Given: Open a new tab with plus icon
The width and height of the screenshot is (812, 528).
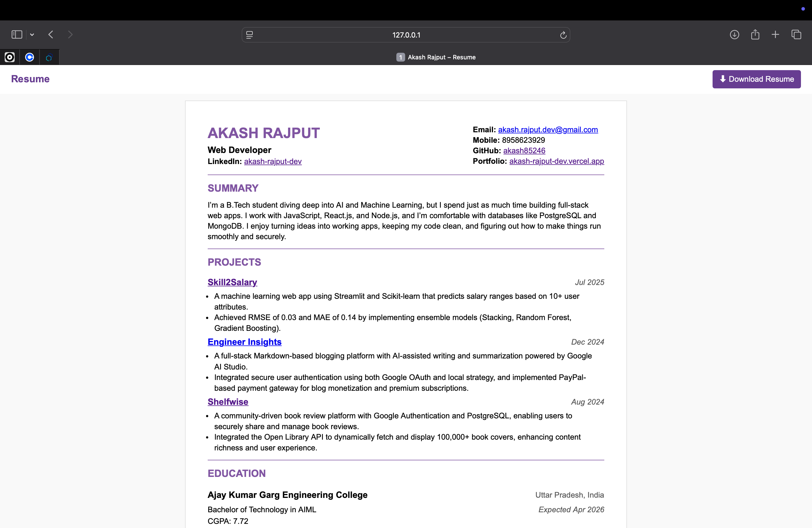Looking at the screenshot, I should pyautogui.click(x=775, y=35).
